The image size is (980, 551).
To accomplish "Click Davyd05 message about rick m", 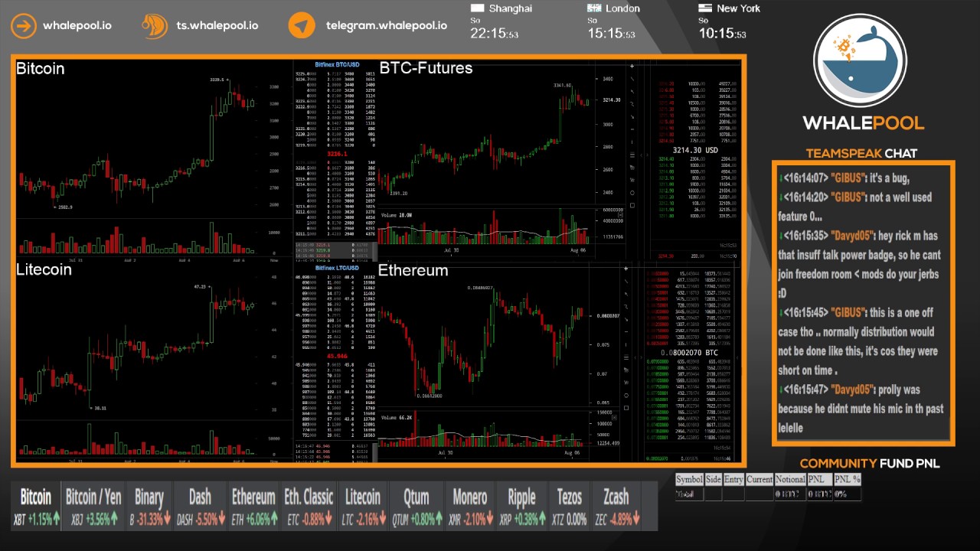I will pyautogui.click(x=859, y=264).
